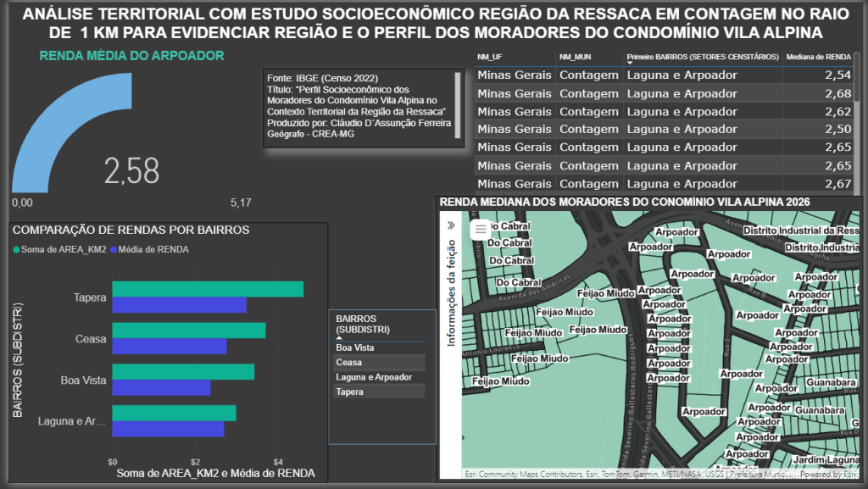Screen dimensions: 868x489
Task: Click the source text box scrollbar
Action: point(458,102)
